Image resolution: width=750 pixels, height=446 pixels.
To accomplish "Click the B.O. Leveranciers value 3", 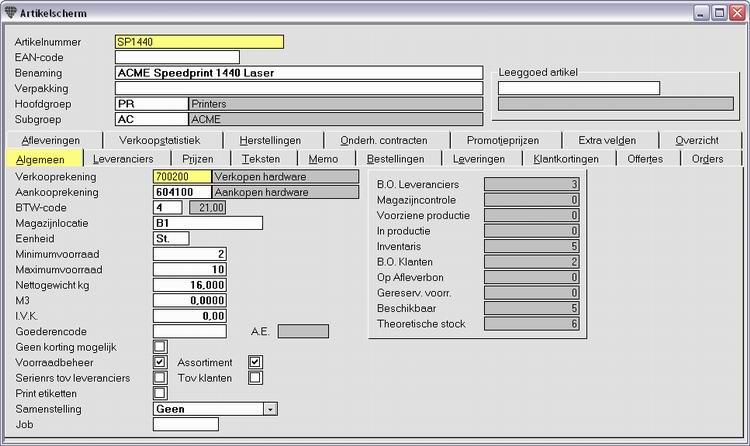I will click(x=531, y=184).
